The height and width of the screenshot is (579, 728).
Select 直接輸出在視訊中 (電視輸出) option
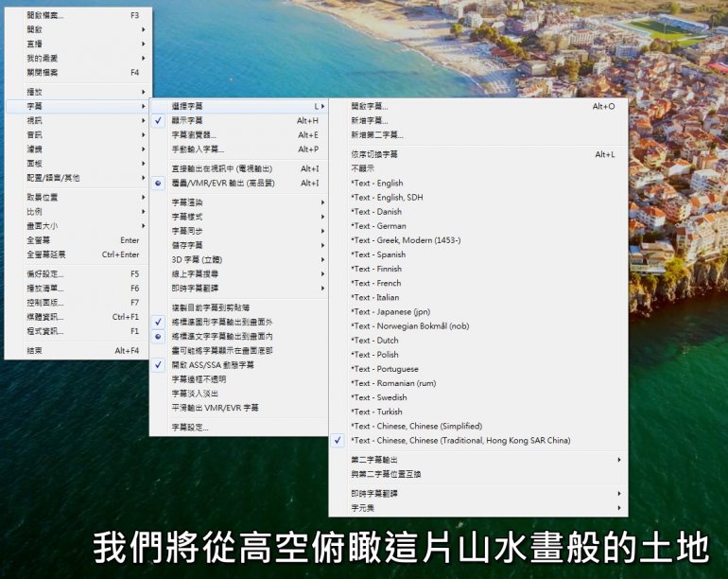point(238,168)
